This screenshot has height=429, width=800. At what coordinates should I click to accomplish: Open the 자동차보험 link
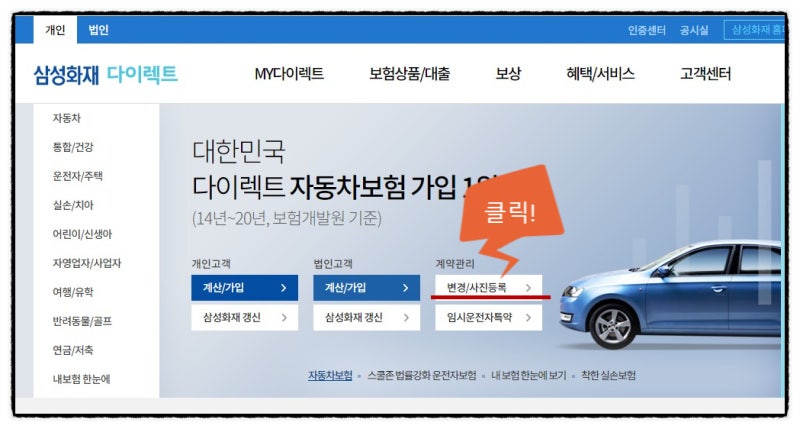pyautogui.click(x=330, y=376)
